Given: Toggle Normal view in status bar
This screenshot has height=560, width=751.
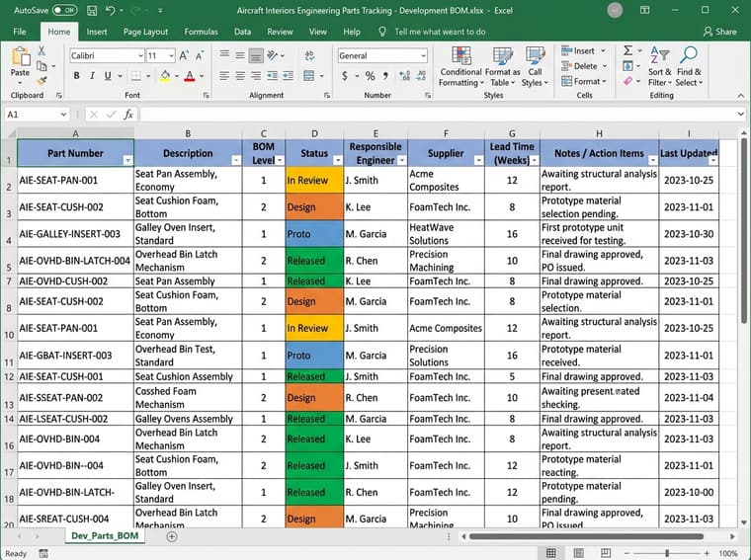Looking at the screenshot, I should [550, 553].
